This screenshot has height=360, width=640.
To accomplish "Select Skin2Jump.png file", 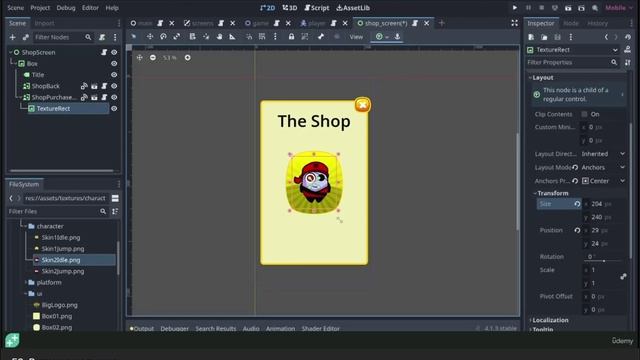I will [x=63, y=271].
